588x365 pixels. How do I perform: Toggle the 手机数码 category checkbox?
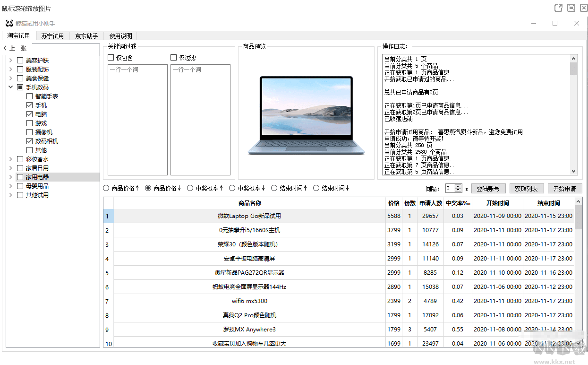pyautogui.click(x=20, y=87)
